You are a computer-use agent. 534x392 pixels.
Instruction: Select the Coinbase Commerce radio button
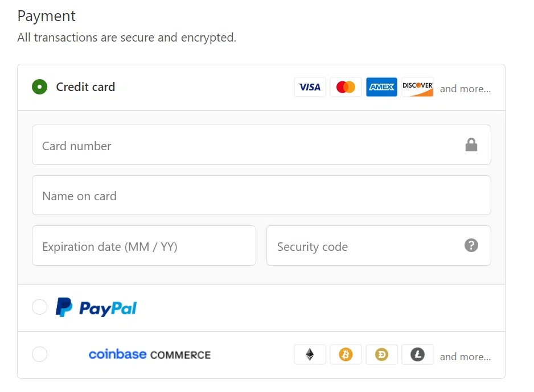click(40, 354)
